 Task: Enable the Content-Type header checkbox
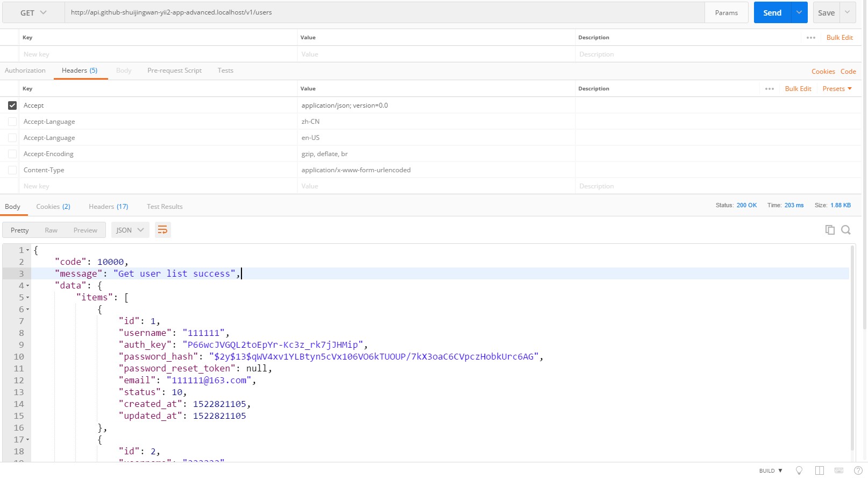(12, 170)
